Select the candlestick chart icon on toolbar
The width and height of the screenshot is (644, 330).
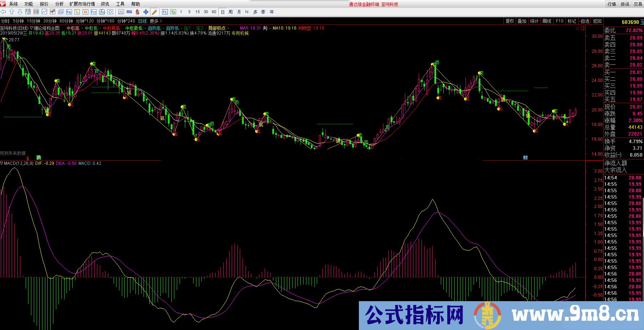coord(52,11)
